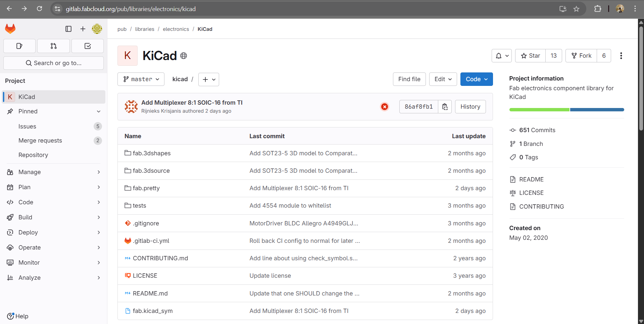Open the blue Code dropdown
The height and width of the screenshot is (324, 644).
pyautogui.click(x=477, y=79)
